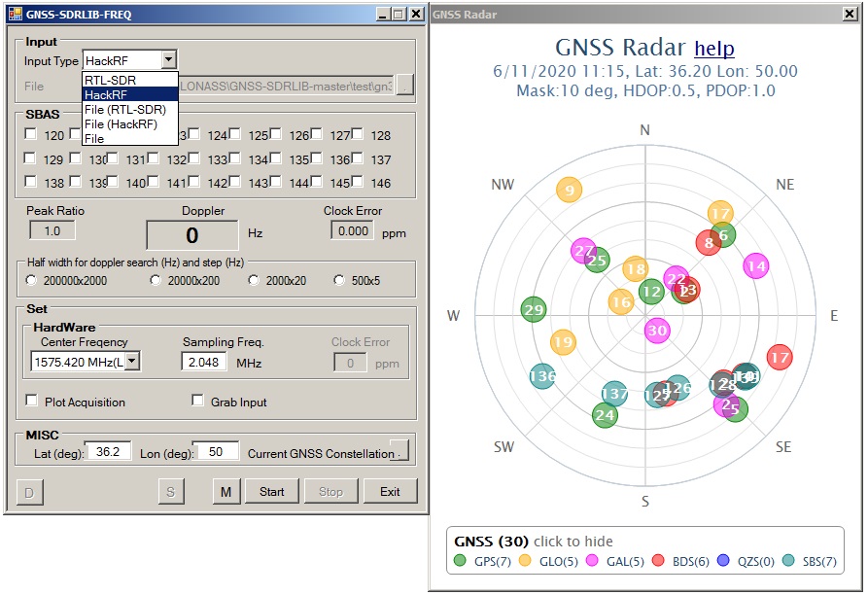The image size is (868, 595).
Task: Enable SBAS 129 checkbox
Action: (x=30, y=157)
